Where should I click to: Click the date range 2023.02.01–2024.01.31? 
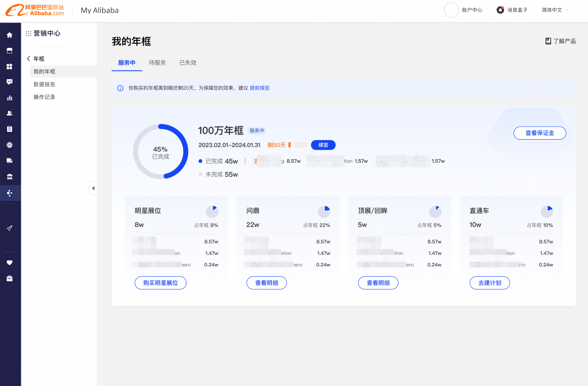coord(229,145)
